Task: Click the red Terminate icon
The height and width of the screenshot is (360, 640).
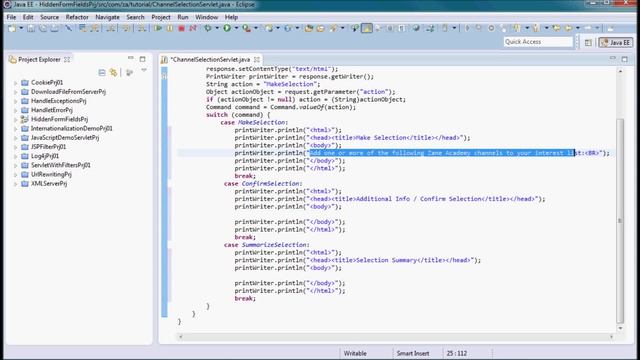Action: 181,28
